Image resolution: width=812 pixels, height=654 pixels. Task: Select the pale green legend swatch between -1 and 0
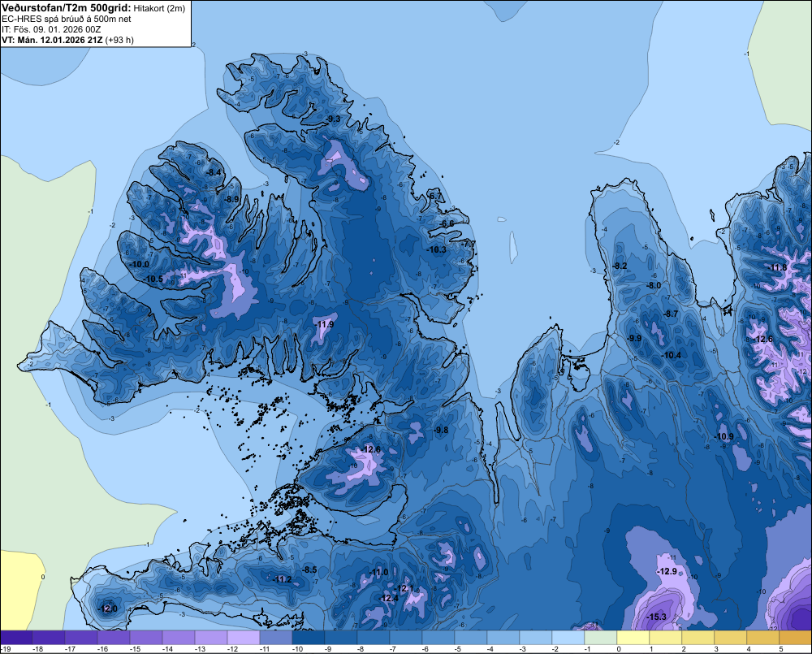(601, 638)
